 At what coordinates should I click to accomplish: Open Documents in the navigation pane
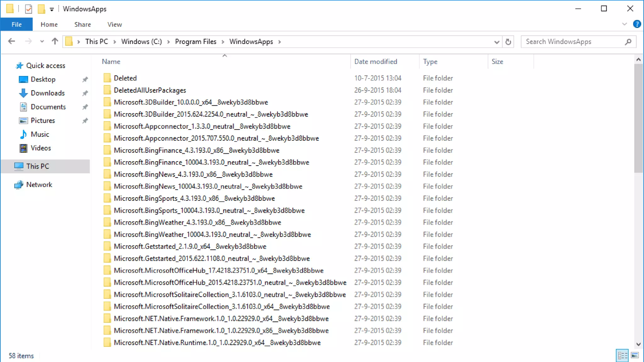tap(48, 107)
